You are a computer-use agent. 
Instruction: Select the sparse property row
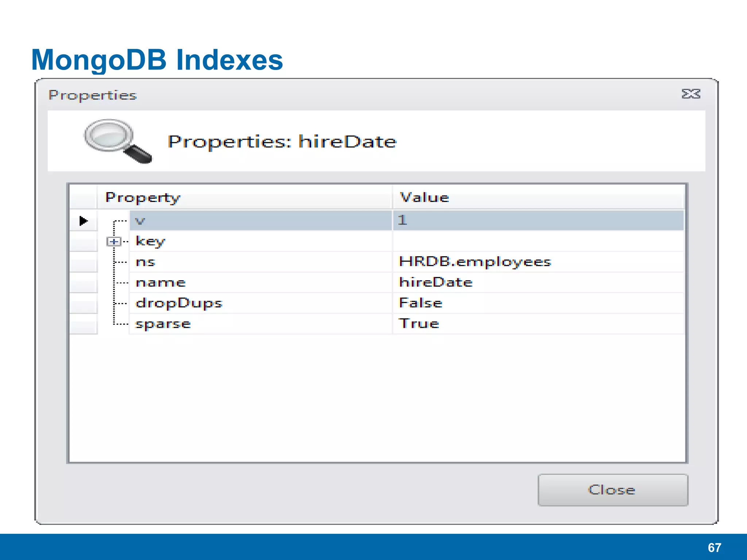pos(163,324)
